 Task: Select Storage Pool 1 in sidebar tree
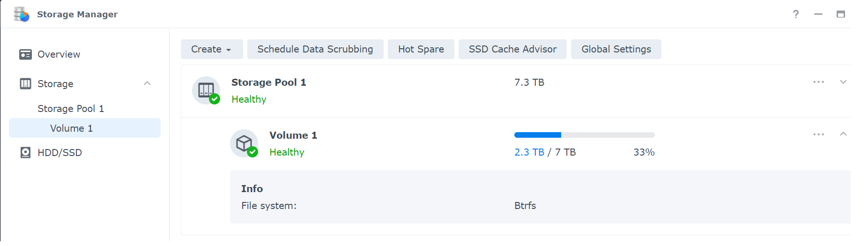point(71,109)
